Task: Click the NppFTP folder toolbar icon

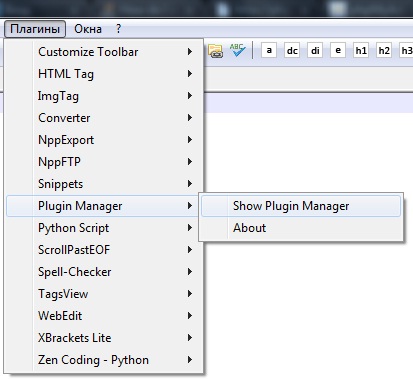Action: click(x=215, y=51)
